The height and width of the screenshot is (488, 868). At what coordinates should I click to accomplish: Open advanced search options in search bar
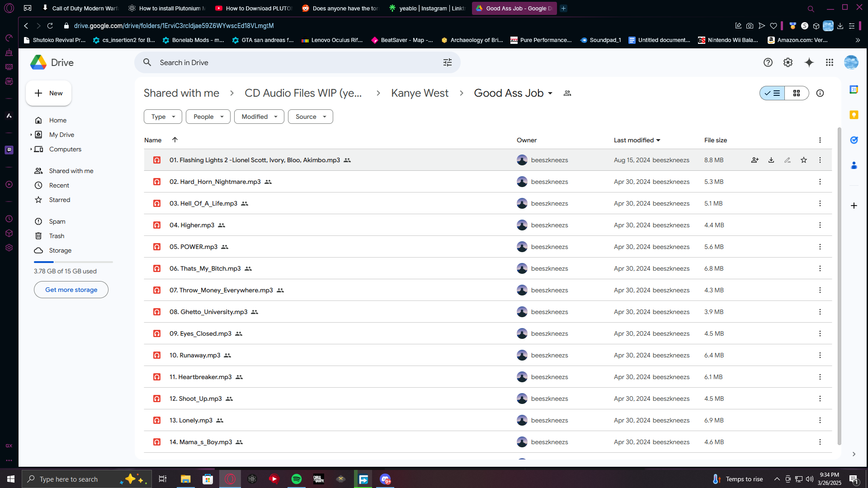[448, 62]
